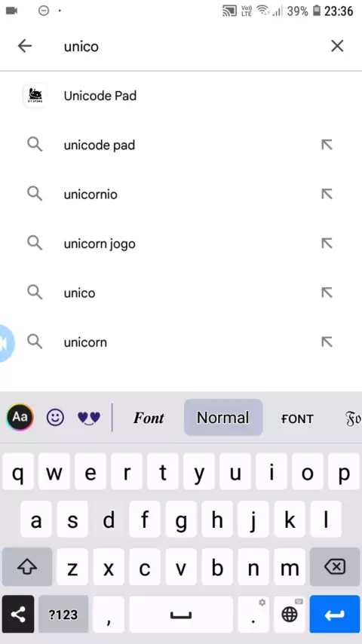Viewport: 362px width, 644px height.
Task: Go back using the search bar arrow
Action: click(x=25, y=46)
